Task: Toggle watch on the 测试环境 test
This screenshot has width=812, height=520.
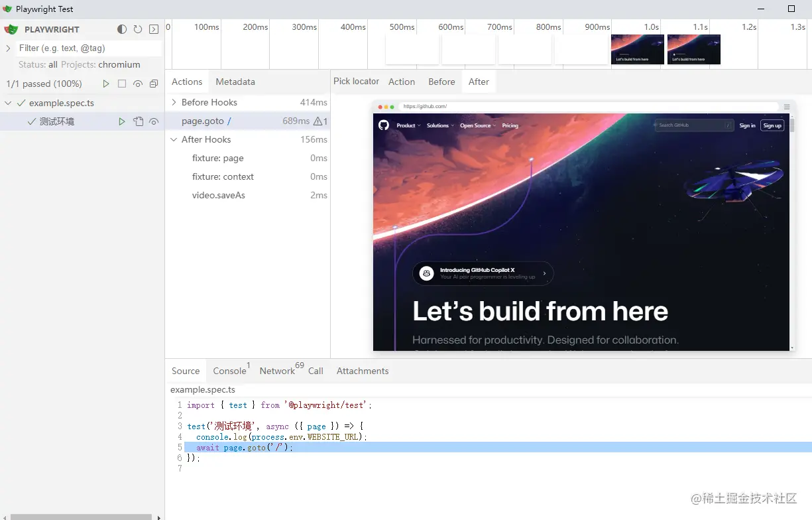Action: click(154, 121)
